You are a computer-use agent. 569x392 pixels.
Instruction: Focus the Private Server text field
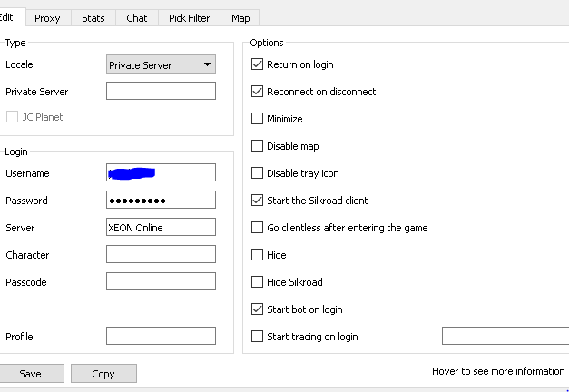[161, 92]
